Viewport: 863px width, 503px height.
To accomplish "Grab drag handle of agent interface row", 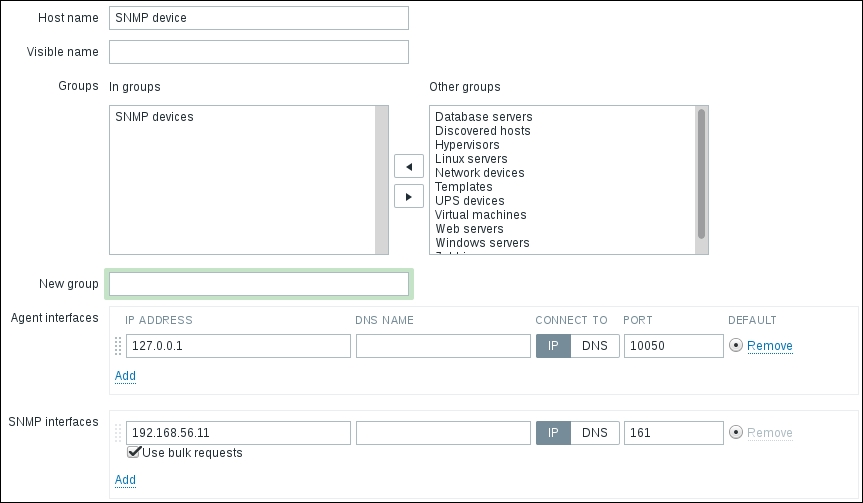I will 117,346.
